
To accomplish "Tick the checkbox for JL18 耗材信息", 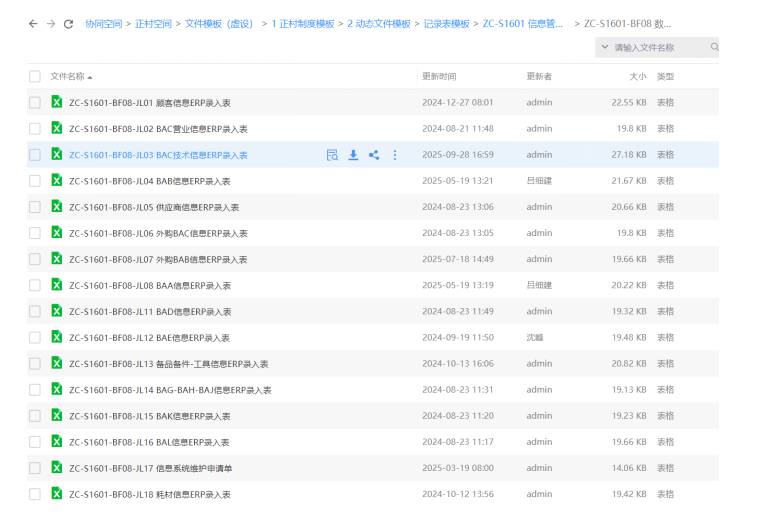I will [35, 493].
